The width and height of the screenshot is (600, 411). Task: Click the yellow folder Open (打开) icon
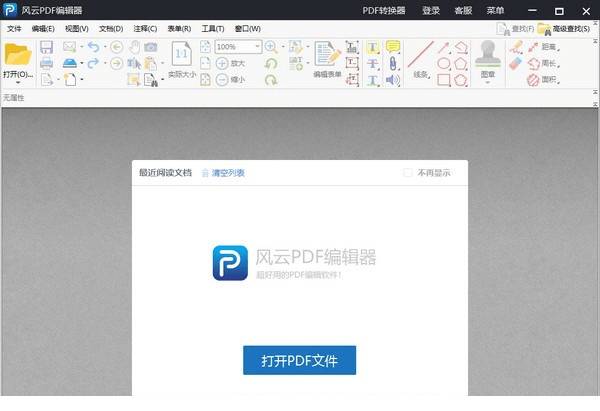point(18,54)
